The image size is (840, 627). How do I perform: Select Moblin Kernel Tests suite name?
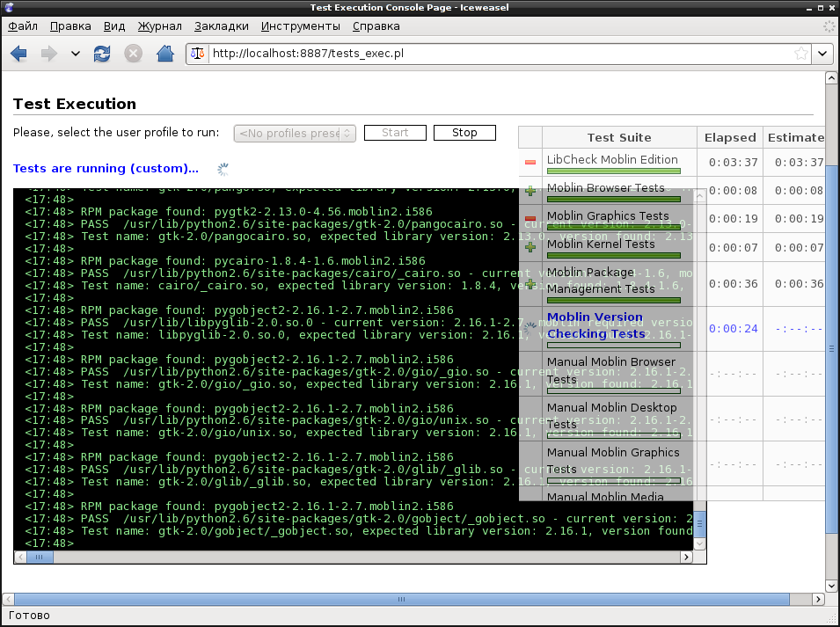pos(601,244)
